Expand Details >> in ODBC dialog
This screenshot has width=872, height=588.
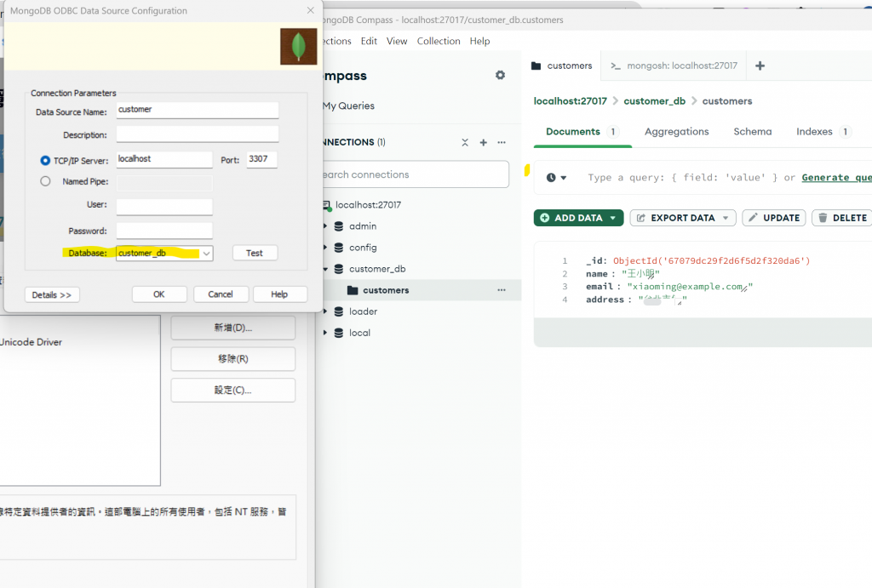point(52,294)
